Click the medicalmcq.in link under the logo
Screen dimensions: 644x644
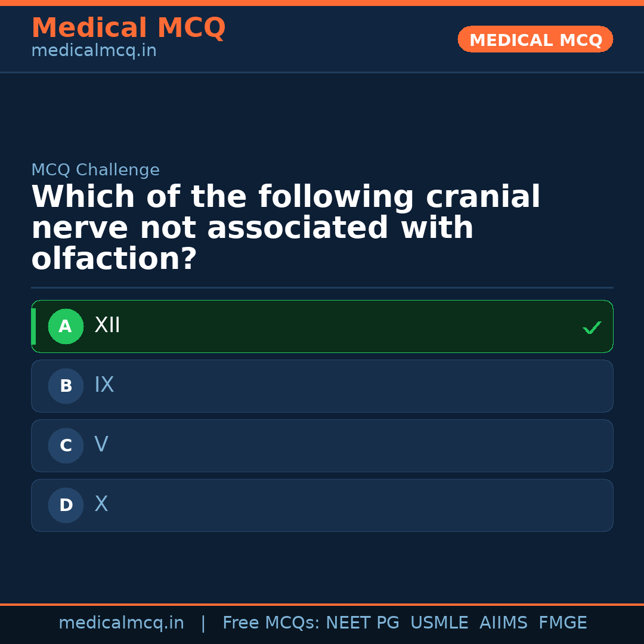click(x=94, y=51)
